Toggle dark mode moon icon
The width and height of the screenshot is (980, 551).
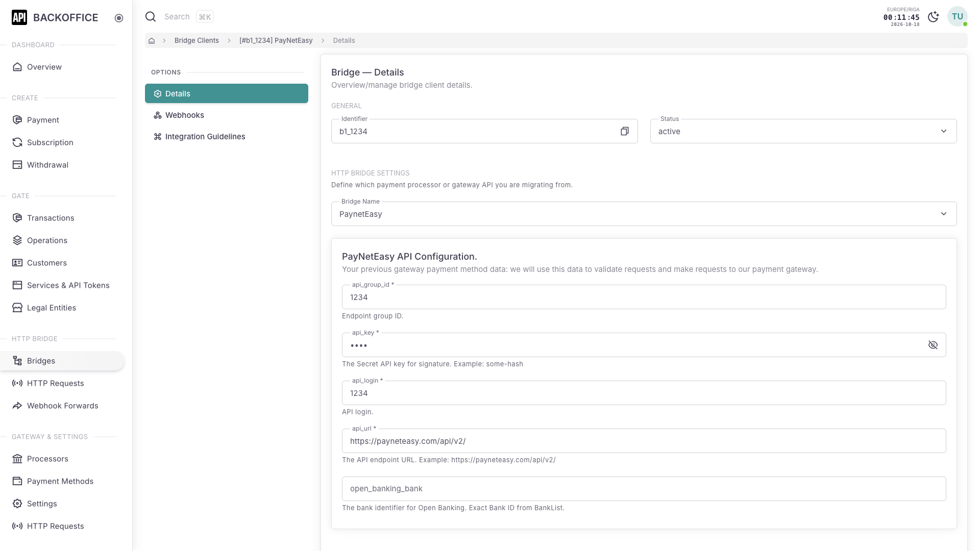pyautogui.click(x=934, y=17)
